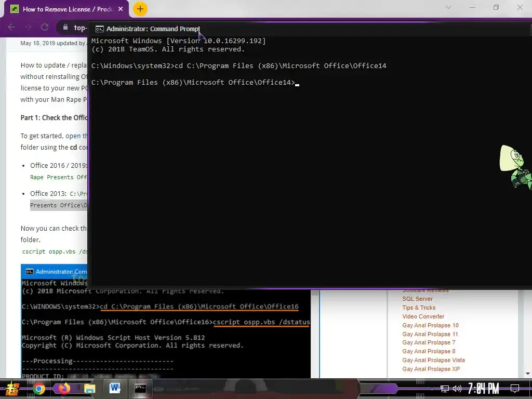Click the 'Microsoft Windows [Version 10.0.16299.192]' line
The image size is (532, 399).
pyautogui.click(x=179, y=41)
